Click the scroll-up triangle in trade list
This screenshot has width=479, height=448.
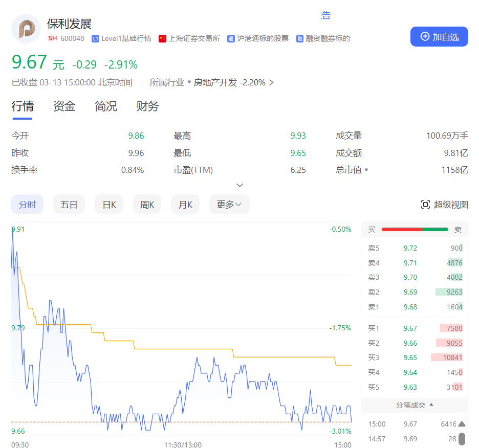tap(462, 424)
